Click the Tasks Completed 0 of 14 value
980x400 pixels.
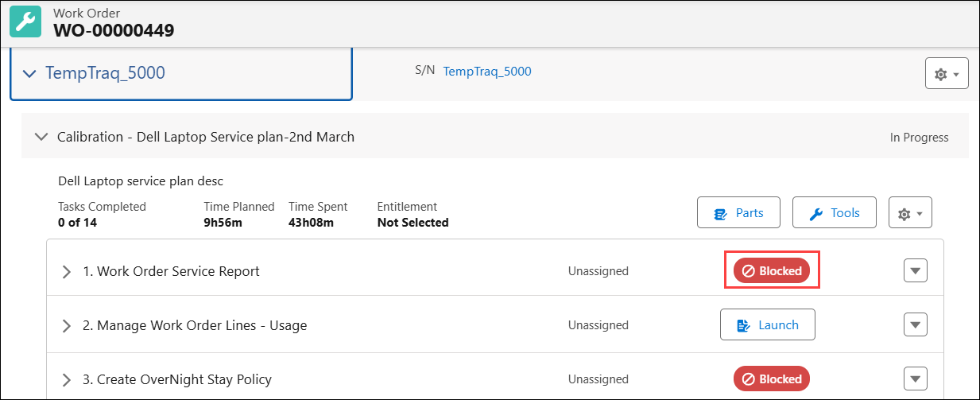point(77,223)
